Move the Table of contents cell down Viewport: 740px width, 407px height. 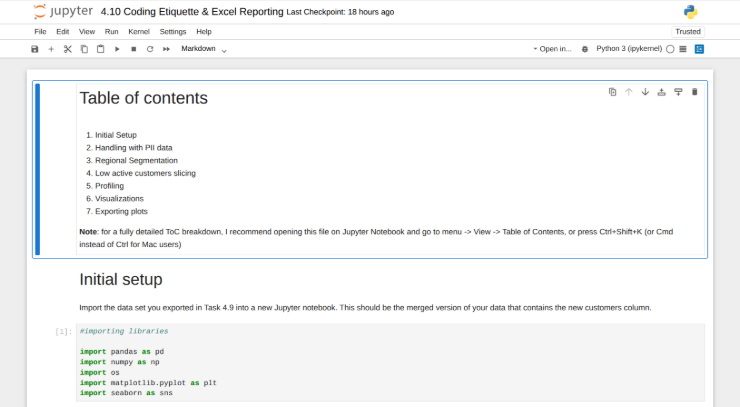[645, 92]
